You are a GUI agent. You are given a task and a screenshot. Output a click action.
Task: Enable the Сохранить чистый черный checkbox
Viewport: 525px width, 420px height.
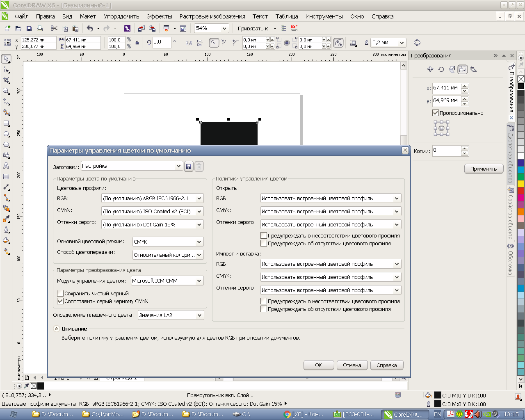point(60,294)
